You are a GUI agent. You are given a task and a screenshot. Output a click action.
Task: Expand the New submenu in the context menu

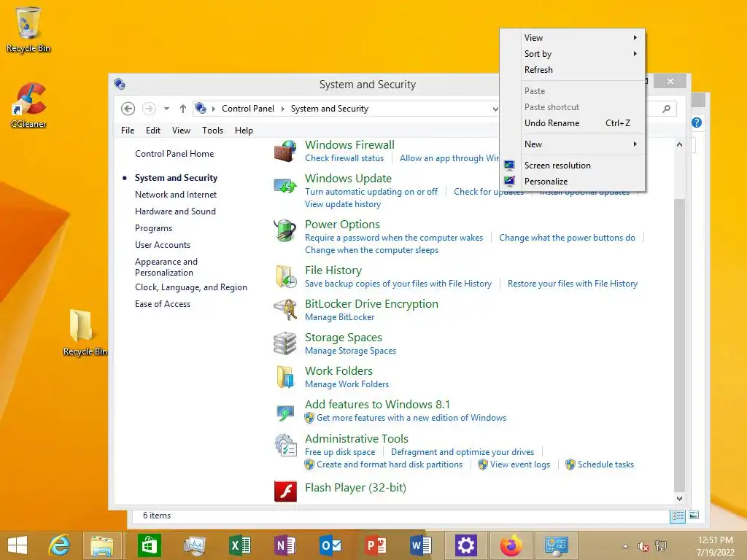click(573, 144)
